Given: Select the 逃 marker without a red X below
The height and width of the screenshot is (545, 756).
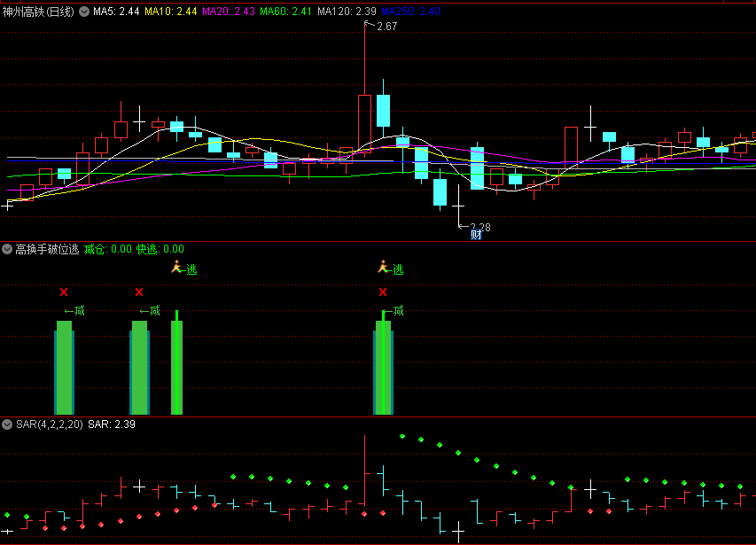Looking at the screenshot, I should pyautogui.click(x=184, y=268).
